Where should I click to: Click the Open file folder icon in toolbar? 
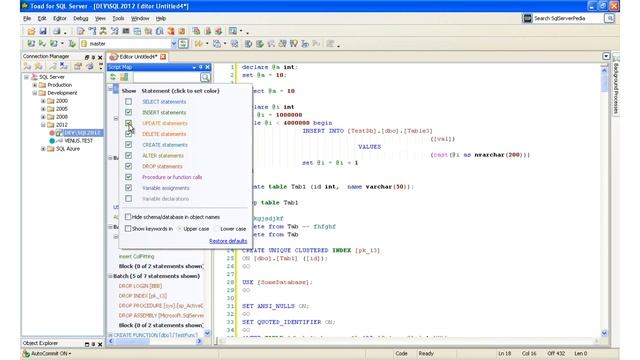click(31, 31)
